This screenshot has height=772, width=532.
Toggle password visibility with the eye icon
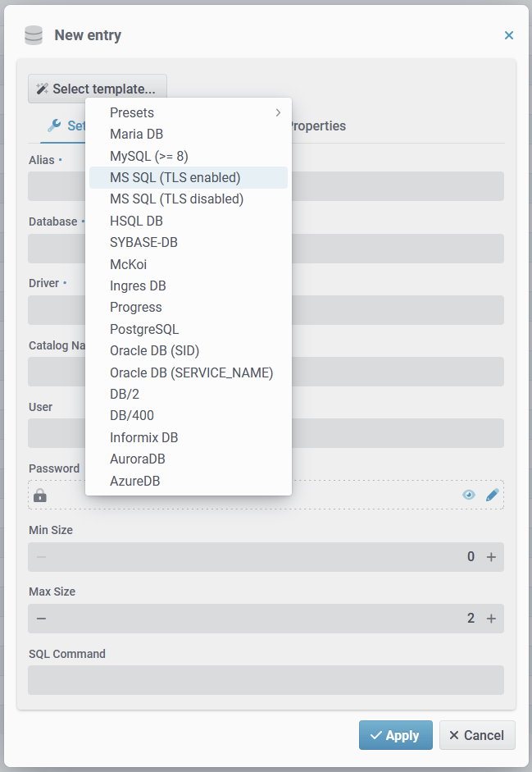(469, 495)
